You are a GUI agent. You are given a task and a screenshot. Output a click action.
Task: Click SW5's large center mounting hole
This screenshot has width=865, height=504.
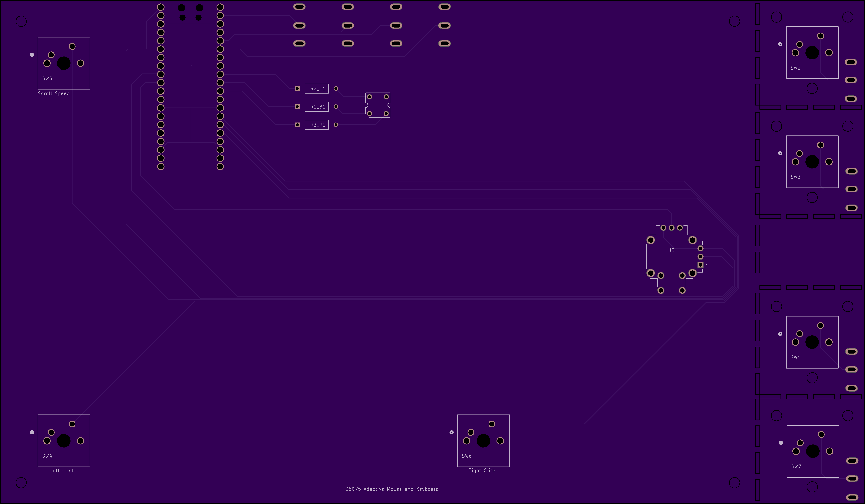pos(64,63)
